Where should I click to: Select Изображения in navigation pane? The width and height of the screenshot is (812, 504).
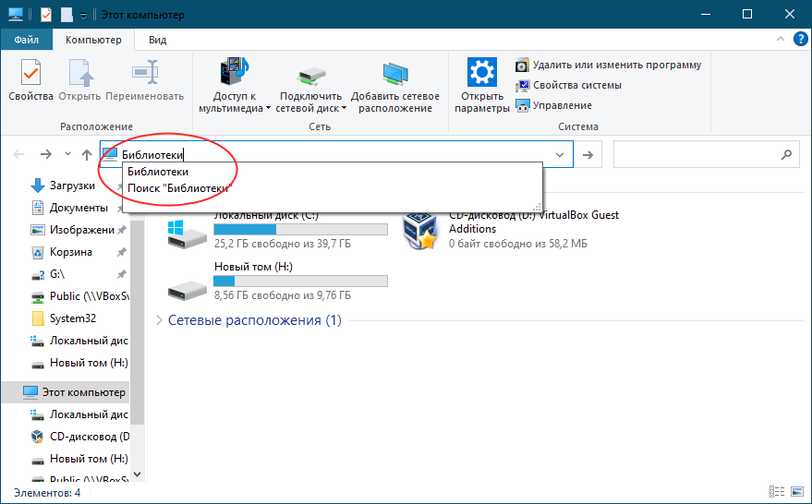click(81, 230)
